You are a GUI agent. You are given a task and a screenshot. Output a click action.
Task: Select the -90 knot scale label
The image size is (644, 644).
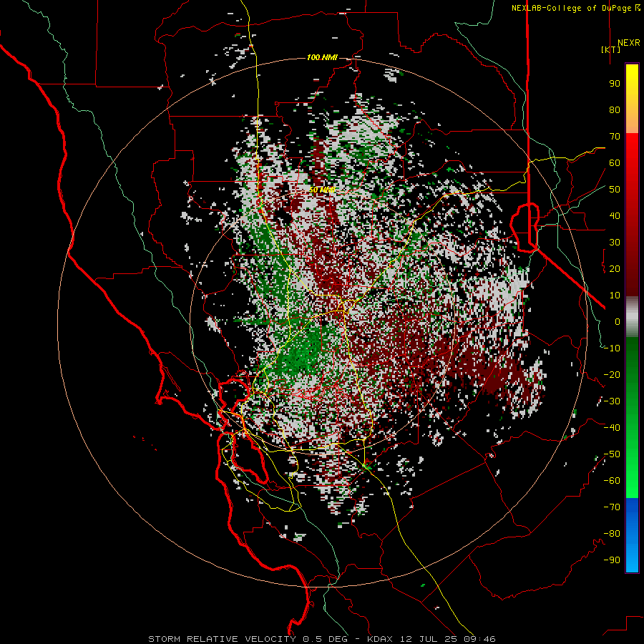pos(612,560)
